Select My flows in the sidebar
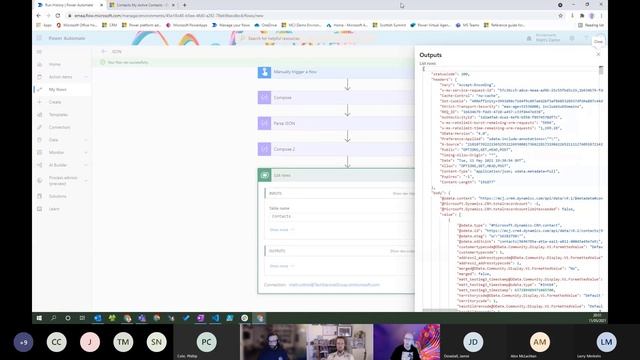640x360 pixels. (58, 89)
